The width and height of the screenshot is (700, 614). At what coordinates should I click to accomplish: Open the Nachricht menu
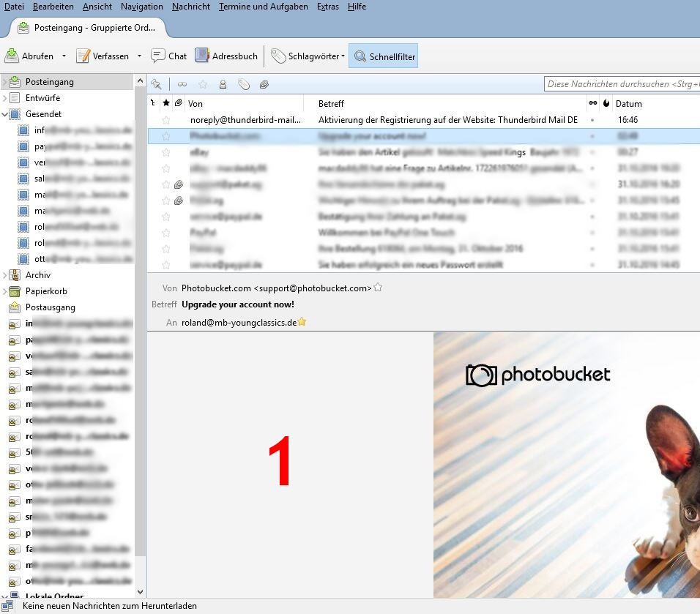pyautogui.click(x=191, y=7)
